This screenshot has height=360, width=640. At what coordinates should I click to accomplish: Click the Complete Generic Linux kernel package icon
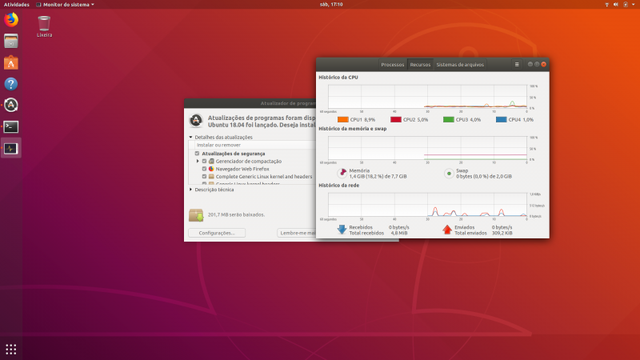[x=211, y=176]
